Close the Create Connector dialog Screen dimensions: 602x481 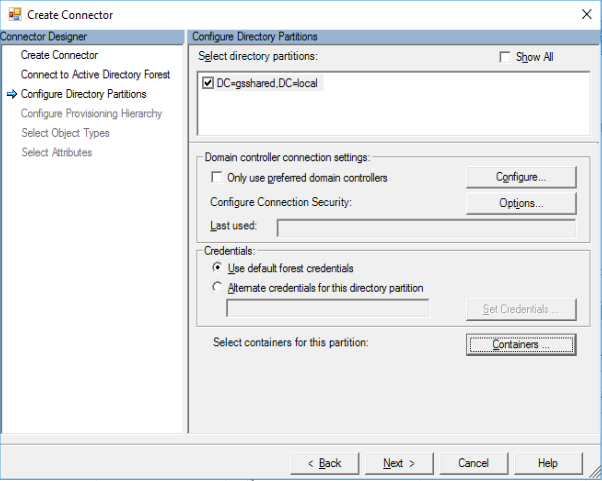(x=582, y=15)
